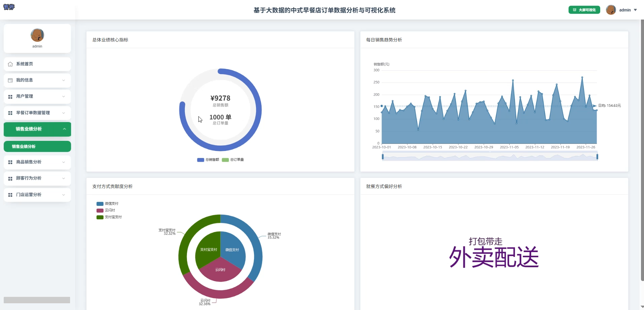Click the ¥9278 total sales value
The image size is (644, 310).
click(x=220, y=98)
